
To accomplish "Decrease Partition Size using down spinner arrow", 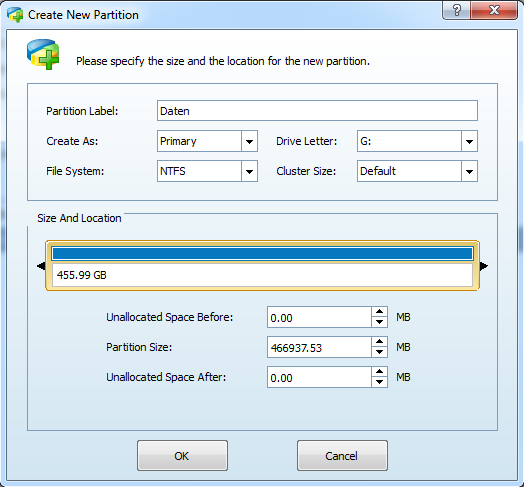I will [x=379, y=352].
